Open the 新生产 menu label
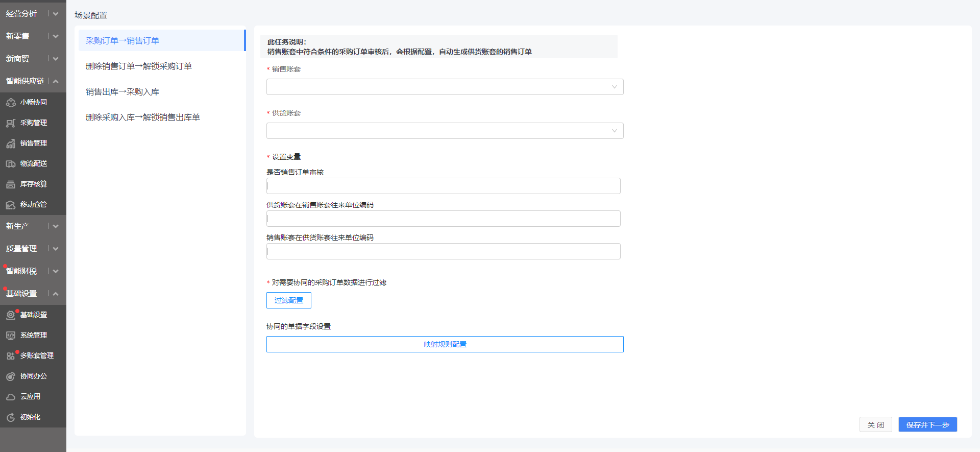This screenshot has width=980, height=452. 18,226
